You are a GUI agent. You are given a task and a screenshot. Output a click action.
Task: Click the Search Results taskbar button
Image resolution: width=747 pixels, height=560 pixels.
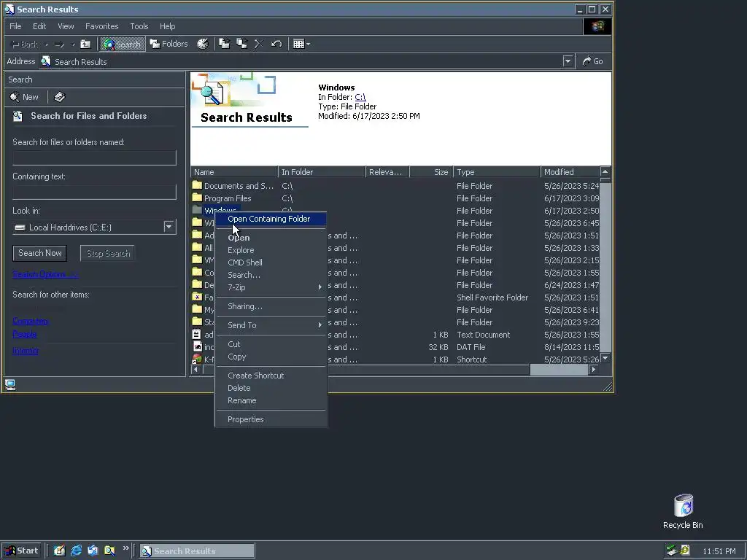(x=197, y=551)
